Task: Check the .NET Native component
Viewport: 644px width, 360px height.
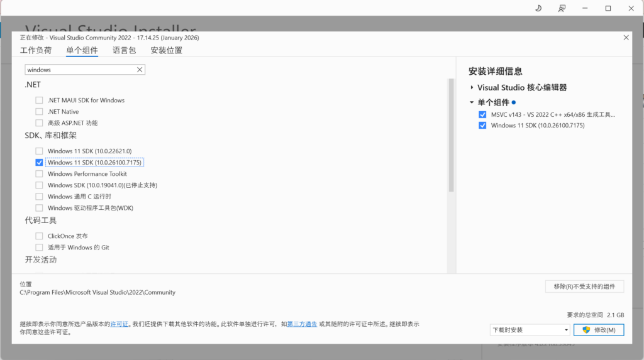Action: (x=39, y=112)
